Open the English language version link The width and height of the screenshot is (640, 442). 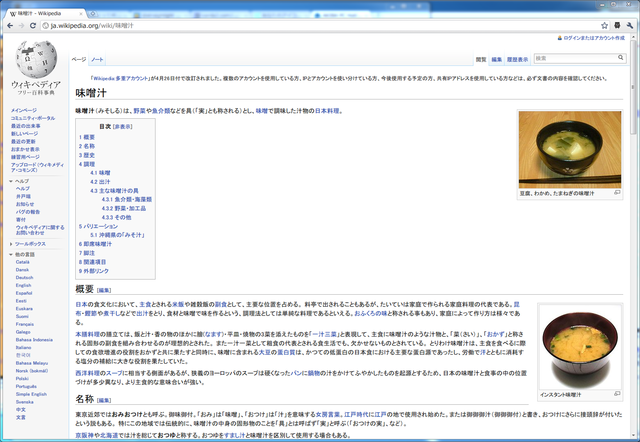point(23,285)
